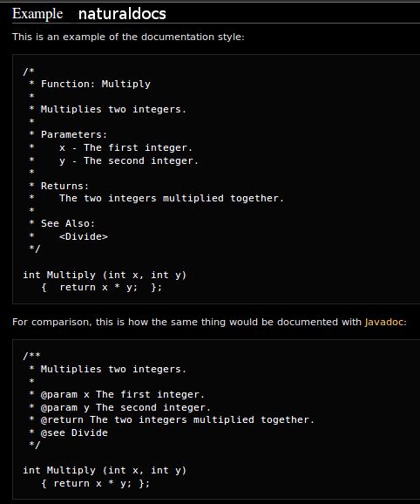420x504 pixels.
Task: Click the Example section heading
Action: (37, 14)
